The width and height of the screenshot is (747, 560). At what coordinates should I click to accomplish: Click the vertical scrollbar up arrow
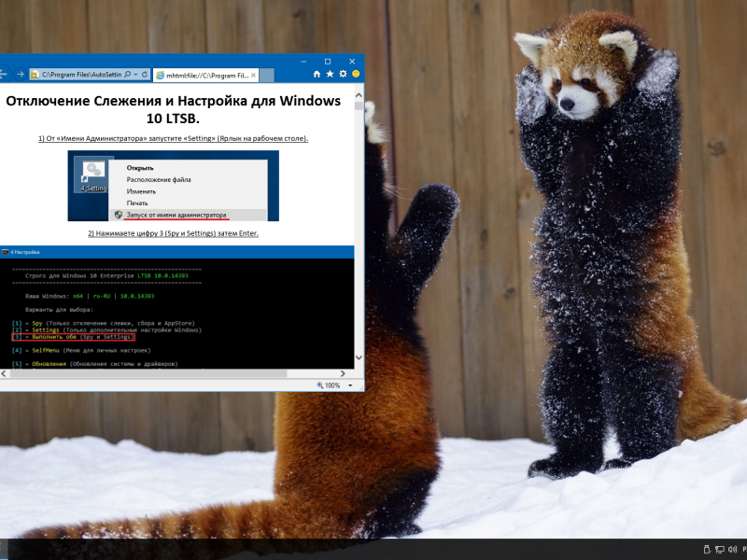point(359,95)
